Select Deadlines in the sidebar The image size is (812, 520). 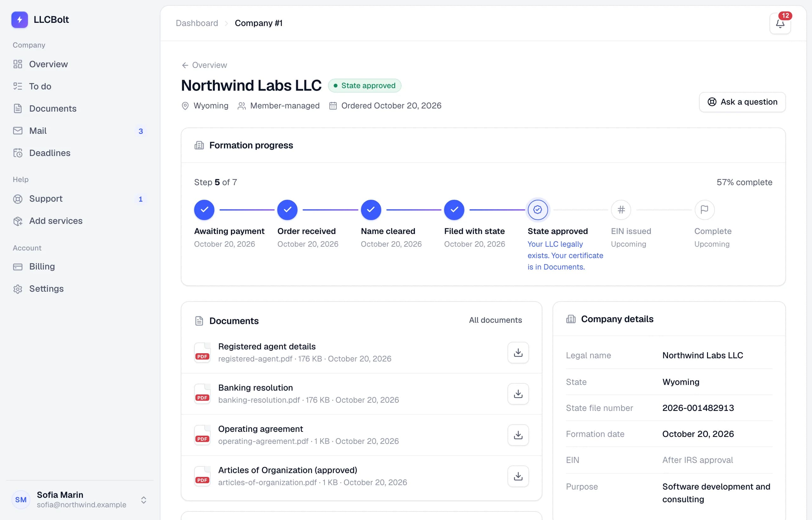tap(80, 153)
